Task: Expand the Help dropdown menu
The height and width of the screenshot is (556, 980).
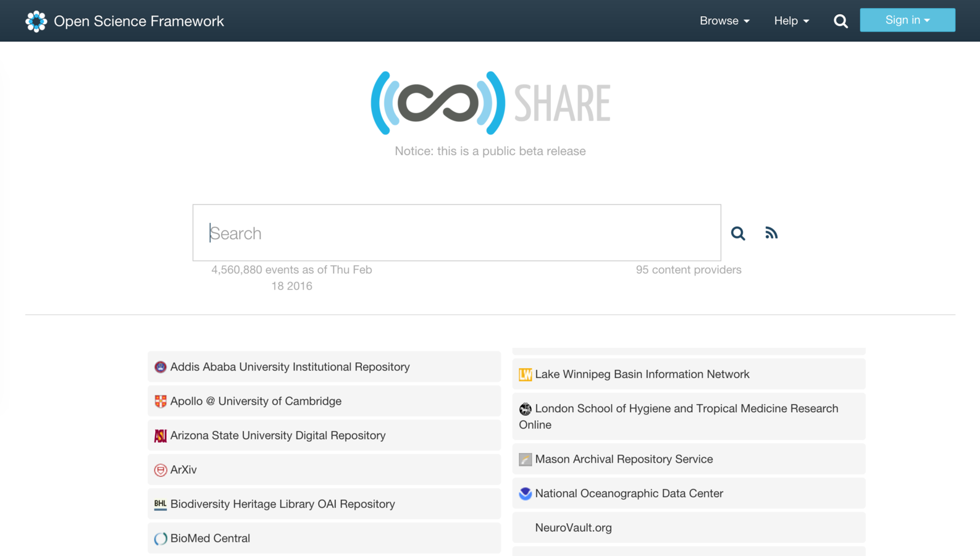Action: pos(792,21)
